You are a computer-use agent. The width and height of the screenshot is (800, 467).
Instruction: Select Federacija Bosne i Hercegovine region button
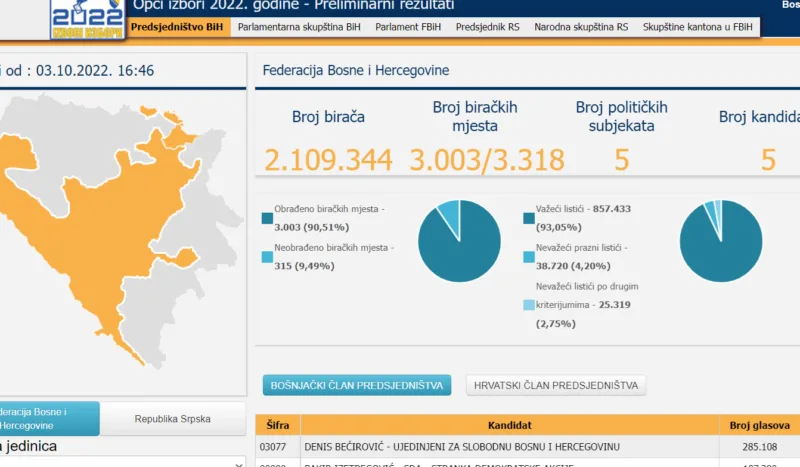tap(49, 419)
